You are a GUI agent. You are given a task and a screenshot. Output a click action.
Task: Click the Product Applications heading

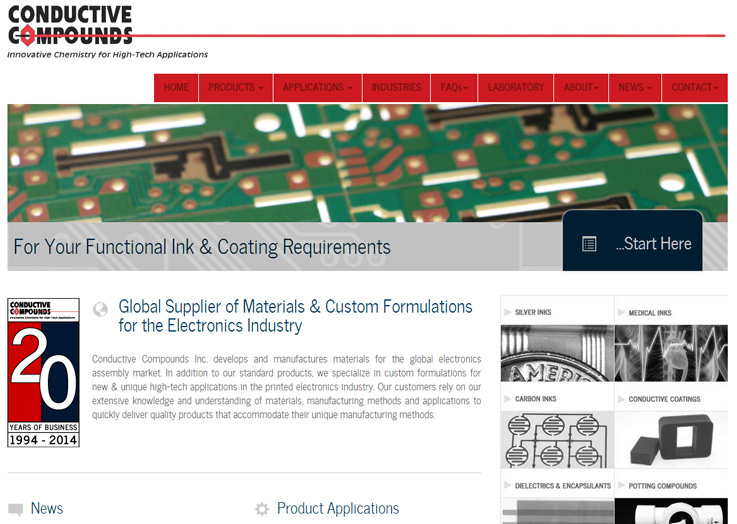338,508
